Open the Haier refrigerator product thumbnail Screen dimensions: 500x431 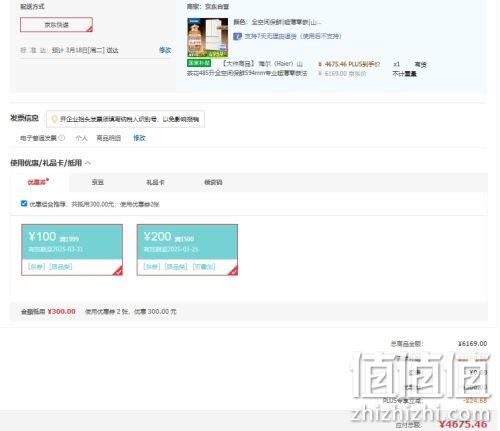207,37
